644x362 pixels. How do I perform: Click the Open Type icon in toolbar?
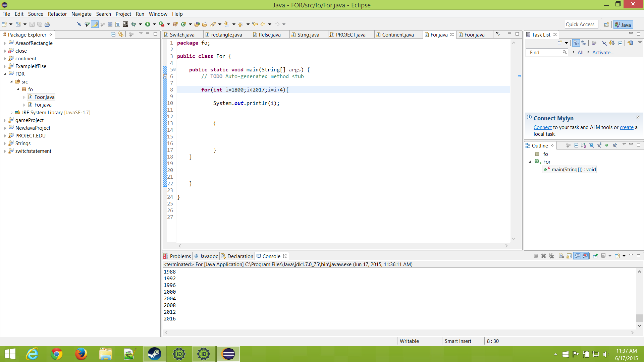pos(197,24)
